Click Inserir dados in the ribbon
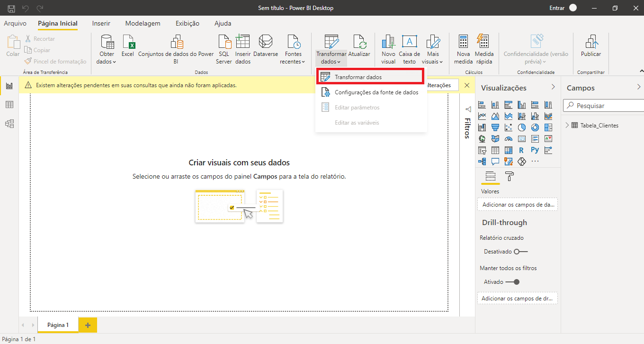Image resolution: width=644 pixels, height=344 pixels. tap(243, 49)
